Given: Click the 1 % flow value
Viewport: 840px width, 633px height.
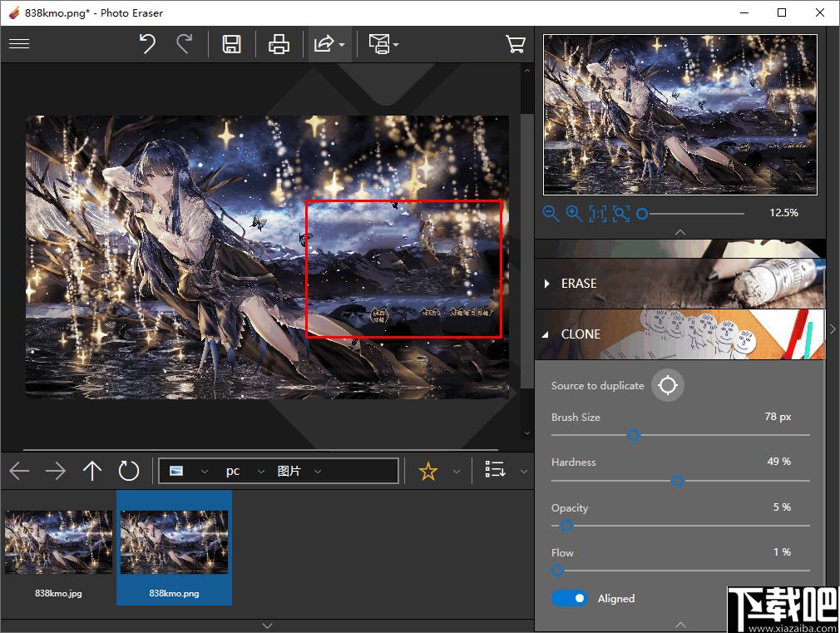Looking at the screenshot, I should pyautogui.click(x=782, y=552).
